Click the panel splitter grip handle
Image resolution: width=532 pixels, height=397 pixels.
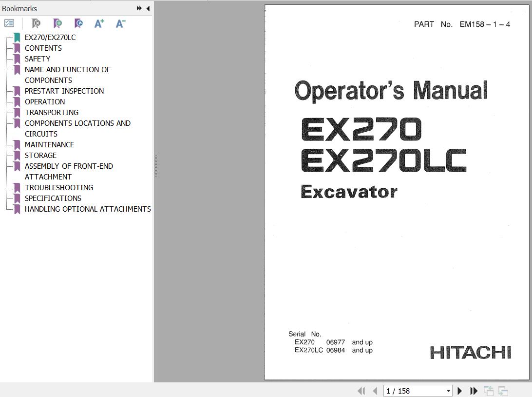(x=156, y=166)
